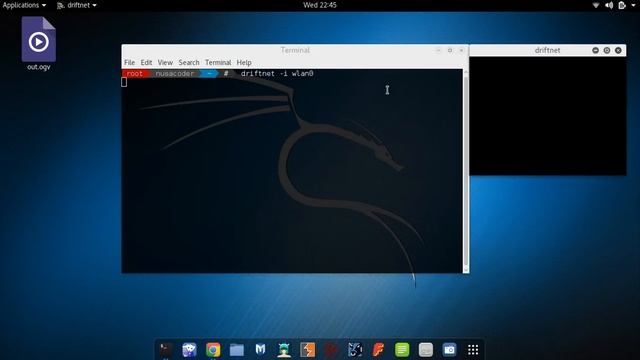Screen dimensions: 640x360
Task: Click the Terminal window title bar
Action: tap(295, 50)
